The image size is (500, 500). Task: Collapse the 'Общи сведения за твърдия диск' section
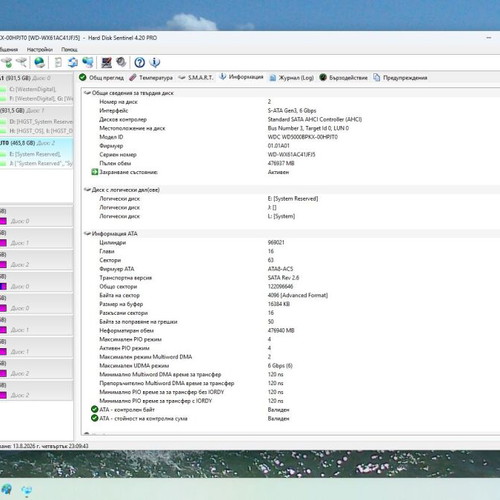point(87,93)
